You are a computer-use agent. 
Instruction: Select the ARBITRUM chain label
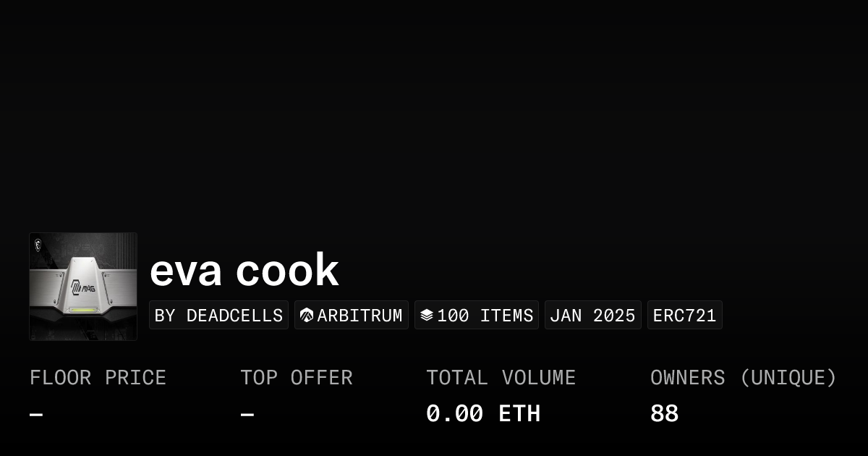pyautogui.click(x=359, y=316)
